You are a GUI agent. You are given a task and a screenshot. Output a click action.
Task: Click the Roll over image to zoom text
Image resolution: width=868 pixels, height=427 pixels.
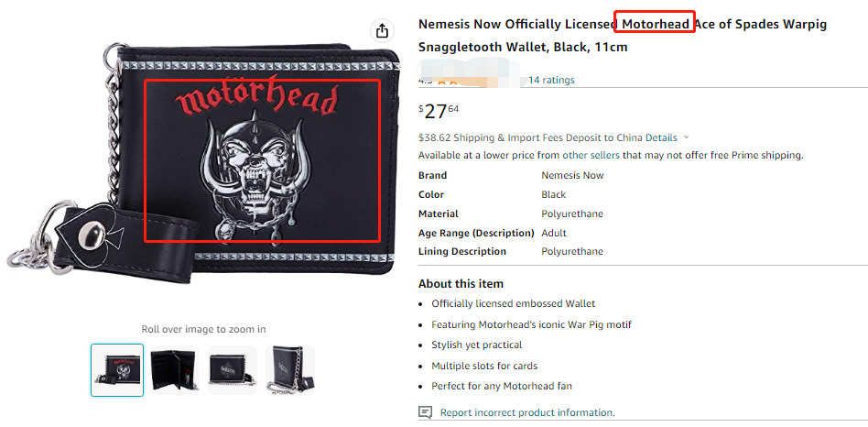click(203, 329)
